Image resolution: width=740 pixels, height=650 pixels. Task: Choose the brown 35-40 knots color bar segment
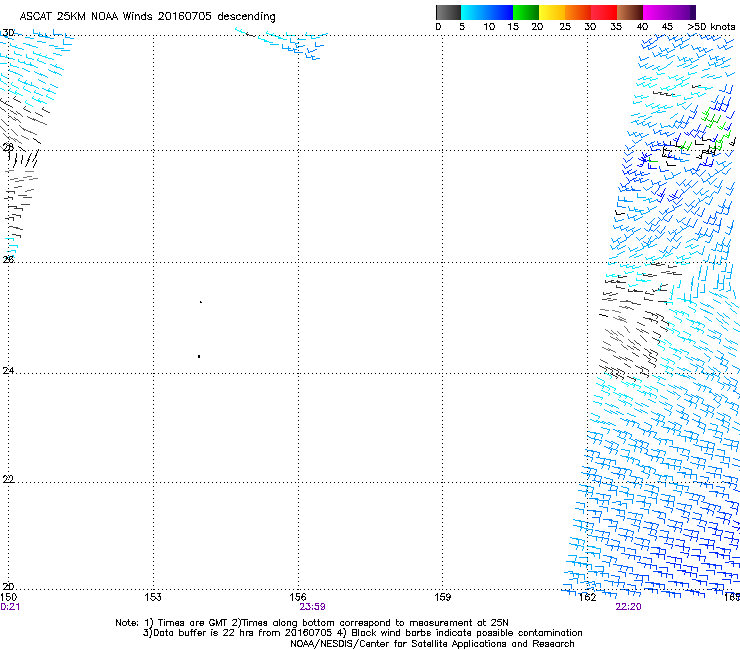630,12
